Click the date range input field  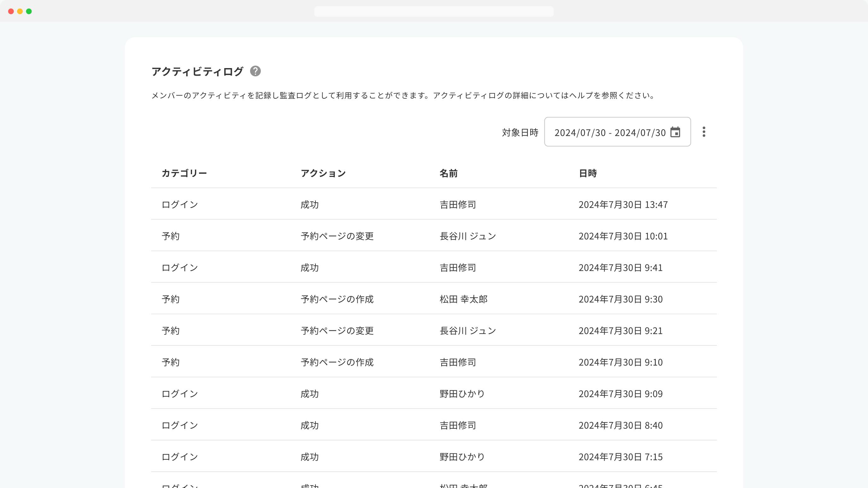tap(610, 132)
